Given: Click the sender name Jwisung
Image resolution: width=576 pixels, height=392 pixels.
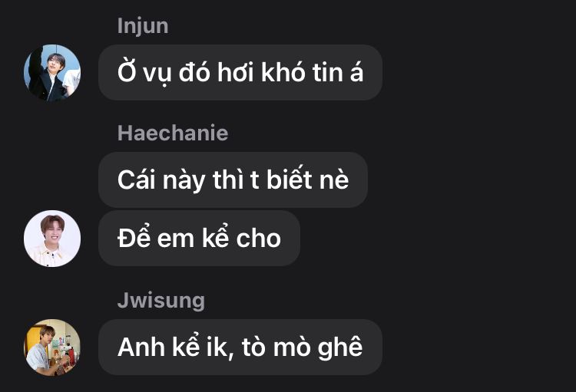Looking at the screenshot, I should 161,301.
